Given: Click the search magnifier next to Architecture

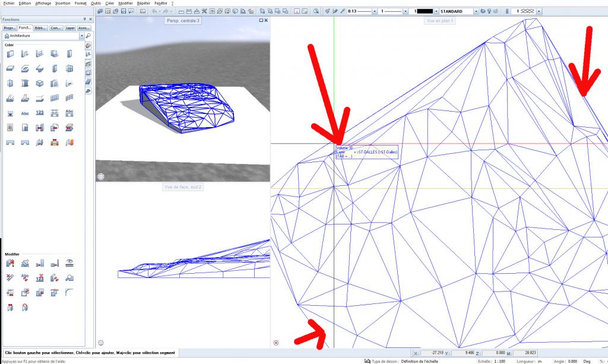Looking at the screenshot, I should 88,36.
